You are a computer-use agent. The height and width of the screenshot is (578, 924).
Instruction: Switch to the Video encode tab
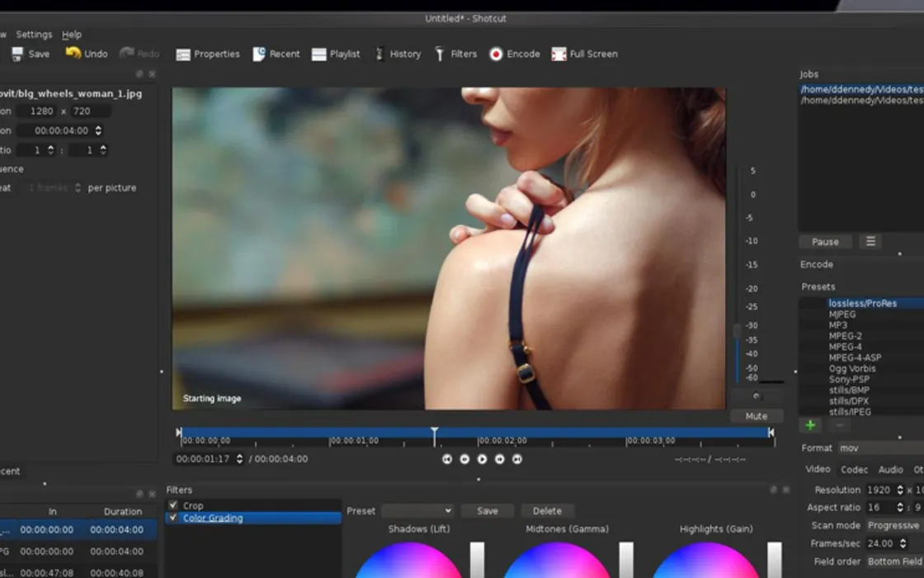(x=818, y=469)
